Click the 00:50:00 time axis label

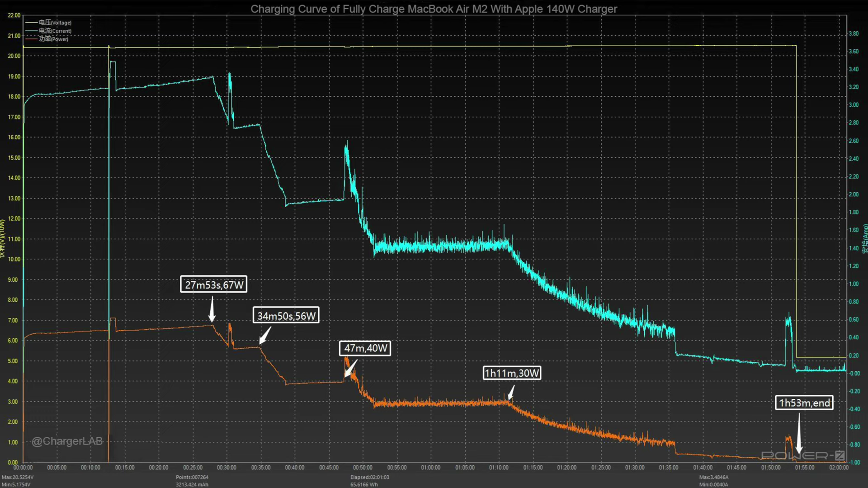[x=363, y=468]
